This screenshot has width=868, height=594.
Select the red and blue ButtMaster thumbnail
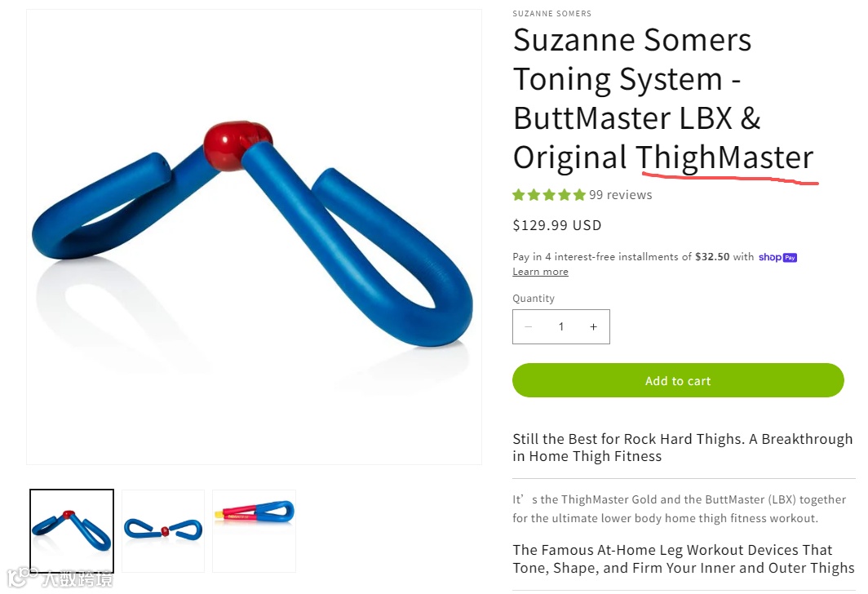coord(254,531)
